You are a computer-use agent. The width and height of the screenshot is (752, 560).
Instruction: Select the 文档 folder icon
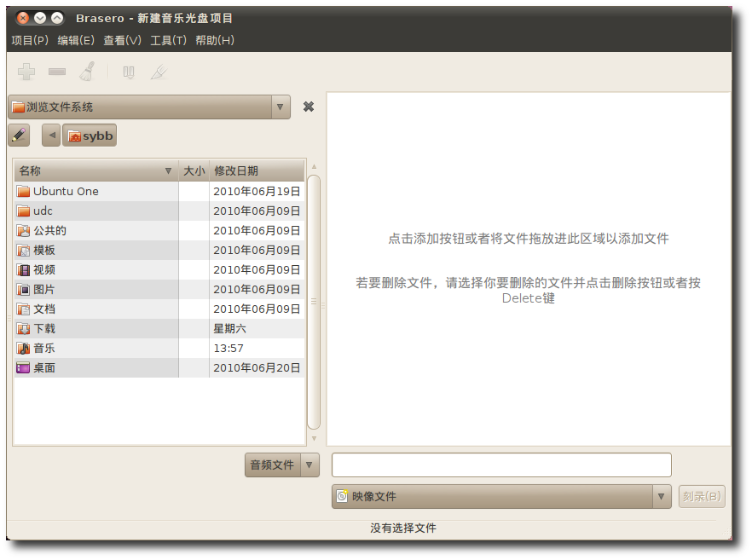click(x=23, y=309)
